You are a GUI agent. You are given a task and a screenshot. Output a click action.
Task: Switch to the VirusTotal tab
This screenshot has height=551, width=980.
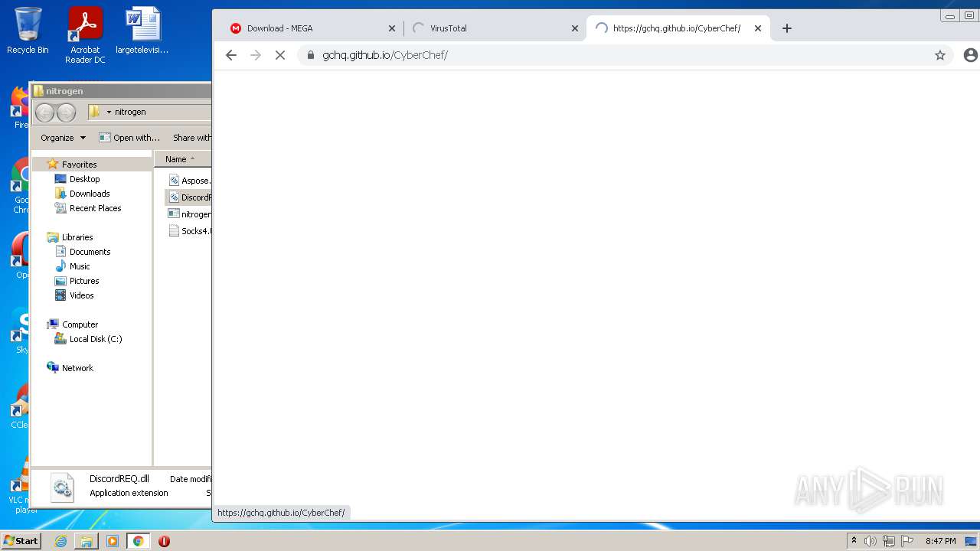494,28
